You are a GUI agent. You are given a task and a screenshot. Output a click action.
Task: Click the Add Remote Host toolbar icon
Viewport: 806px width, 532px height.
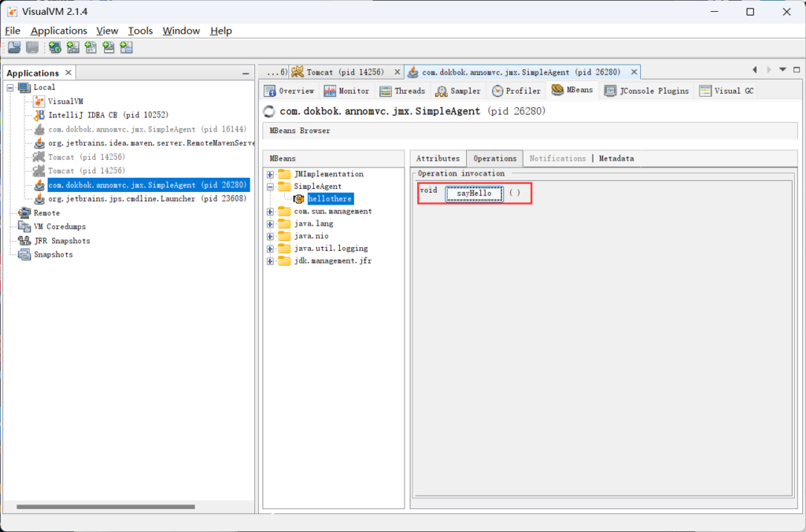click(x=55, y=48)
